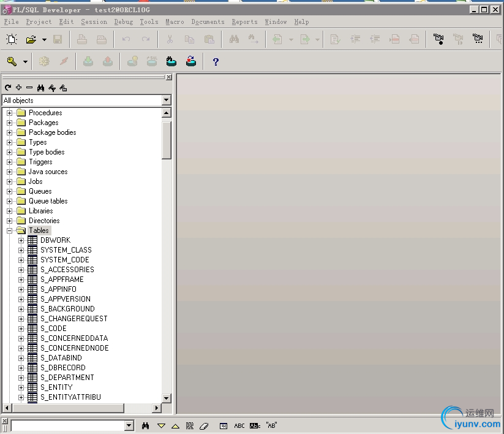Select the SYSTEM_CLASS table
Image resolution: width=504 pixels, height=434 pixels.
(66, 250)
